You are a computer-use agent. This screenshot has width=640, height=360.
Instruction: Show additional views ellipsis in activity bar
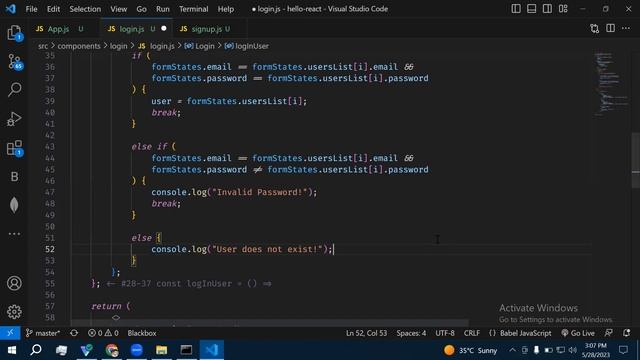tap(14, 234)
